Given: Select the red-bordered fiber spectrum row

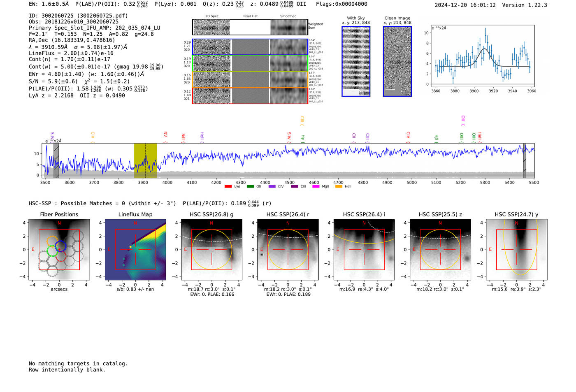Looking at the screenshot, I should point(250,95).
